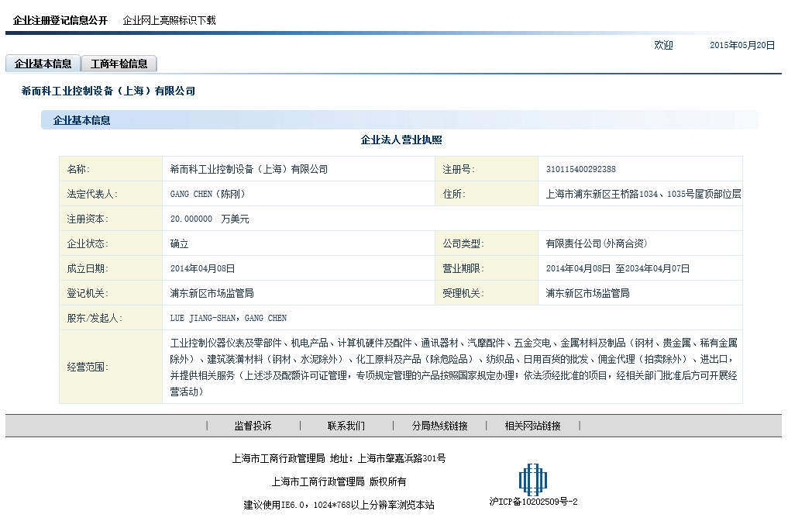Screen dimensions: 812x528
Task: Click the 公司类型 label cell
Action: [x=487, y=243]
